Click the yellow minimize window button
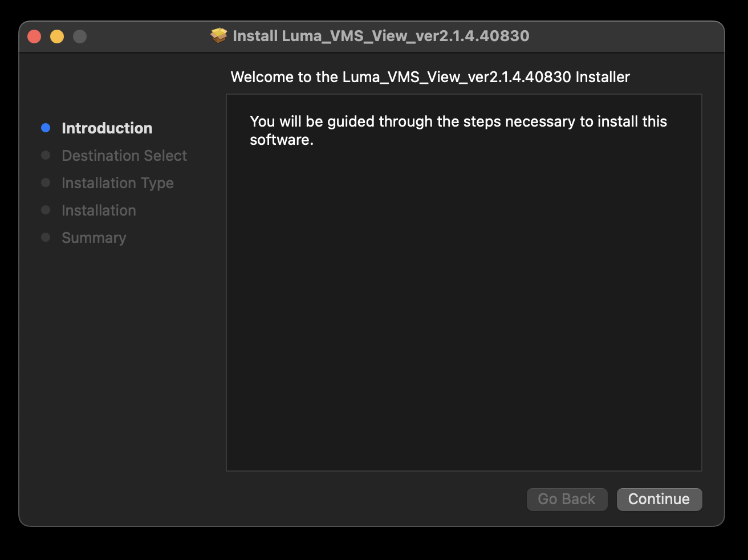Viewport: 748px width, 560px height. click(x=57, y=36)
